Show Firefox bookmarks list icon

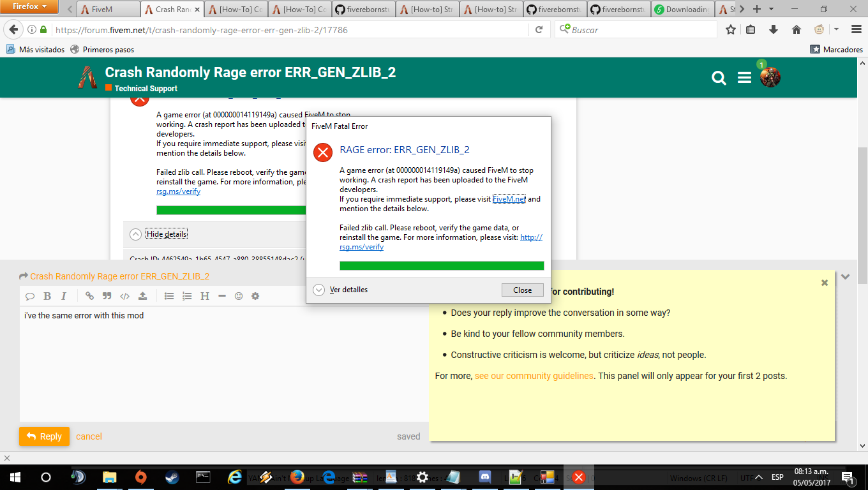click(751, 29)
